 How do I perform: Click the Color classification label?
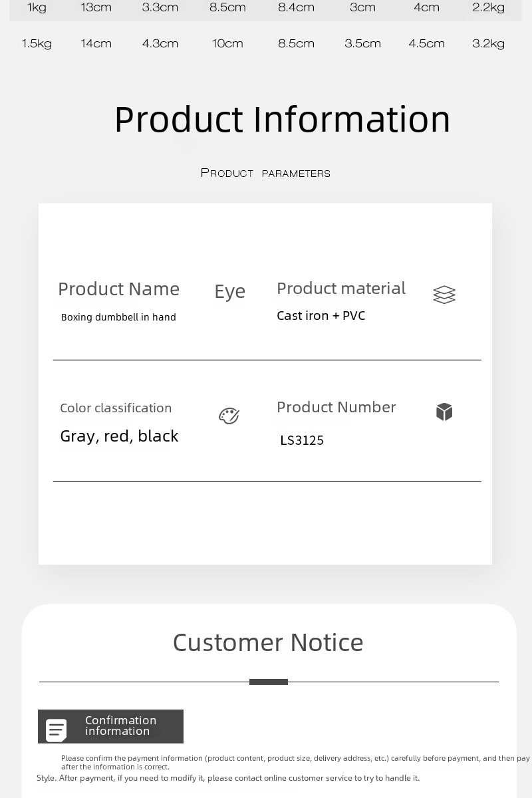116,408
